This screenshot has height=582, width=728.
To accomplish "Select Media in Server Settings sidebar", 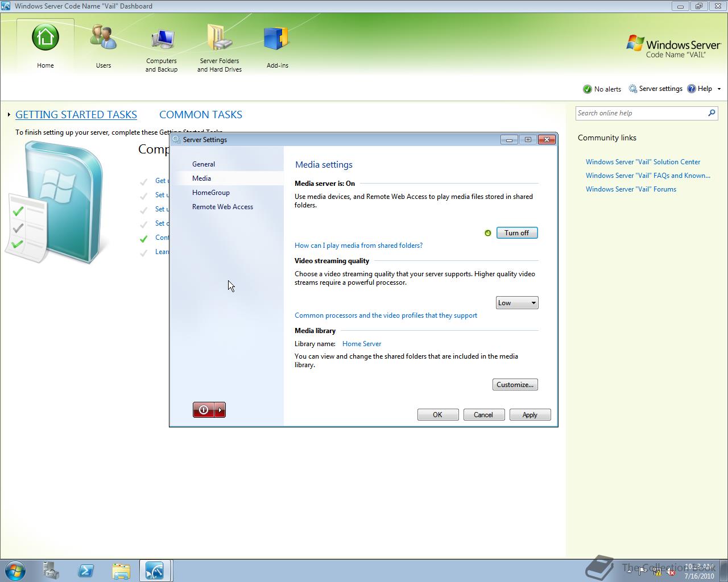I will pyautogui.click(x=201, y=178).
